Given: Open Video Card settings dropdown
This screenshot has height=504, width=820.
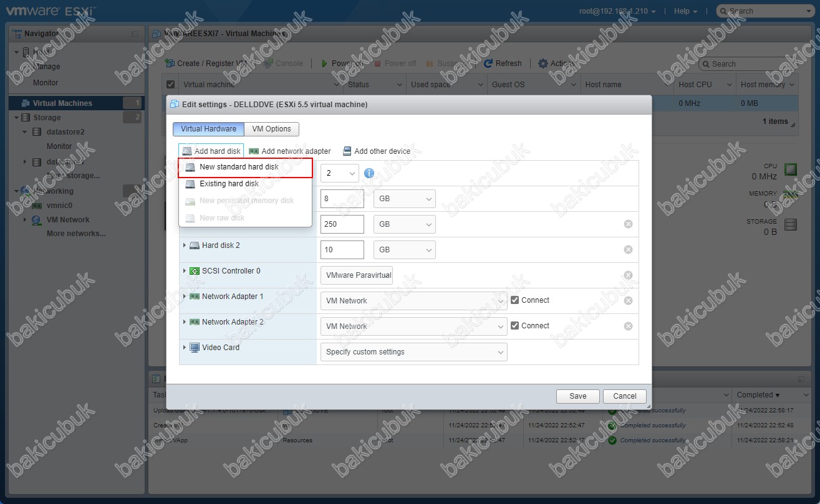Looking at the screenshot, I should [414, 352].
